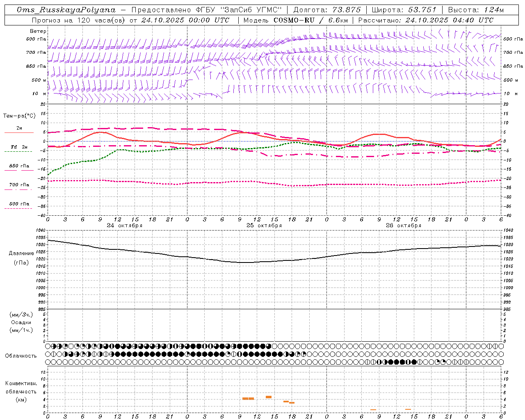Viewport: 525px width, 420px height.
Task: Click the station name Oms_RusskayaPolyana
Action: (66, 10)
